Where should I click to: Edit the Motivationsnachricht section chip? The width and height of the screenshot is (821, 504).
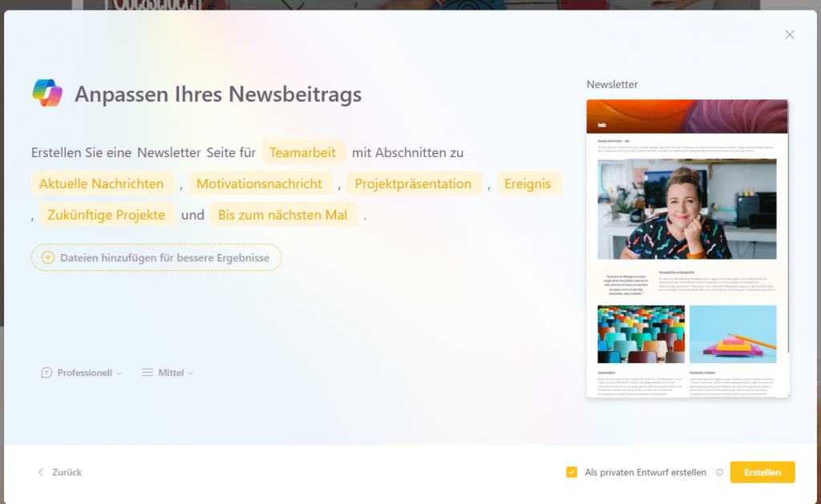(x=260, y=183)
